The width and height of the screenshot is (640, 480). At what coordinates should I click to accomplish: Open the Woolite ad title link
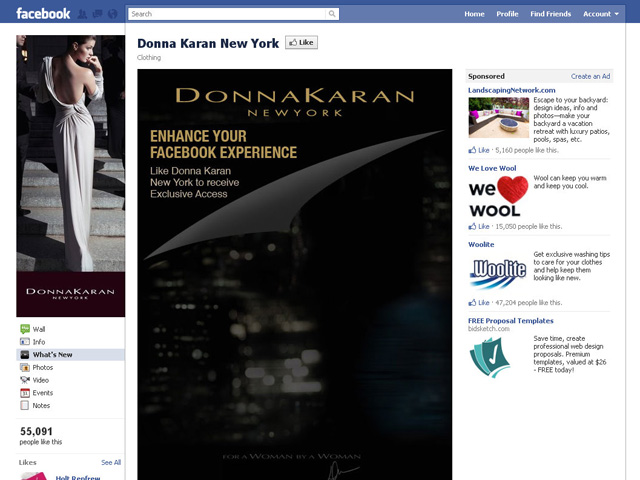(x=481, y=244)
